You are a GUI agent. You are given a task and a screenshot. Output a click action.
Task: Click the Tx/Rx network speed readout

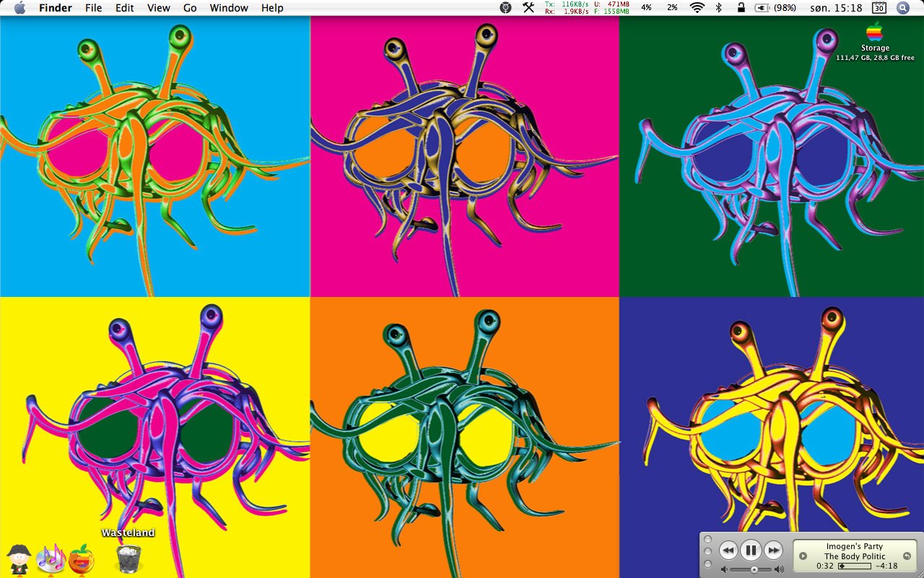pyautogui.click(x=567, y=8)
